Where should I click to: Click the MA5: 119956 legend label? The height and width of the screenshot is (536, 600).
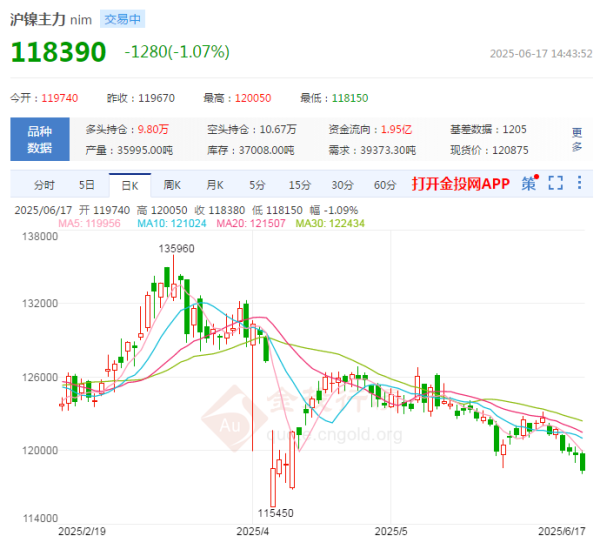click(89, 223)
